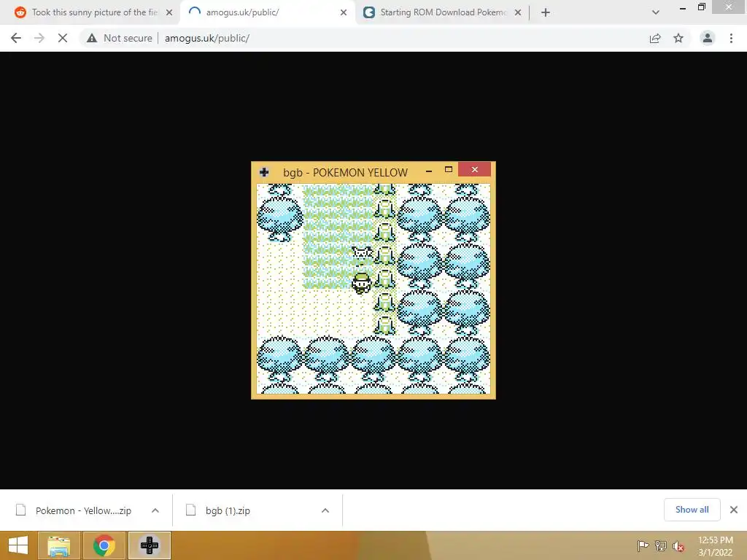The height and width of the screenshot is (560, 747).
Task: Open Action Center flag icon
Action: point(643,545)
